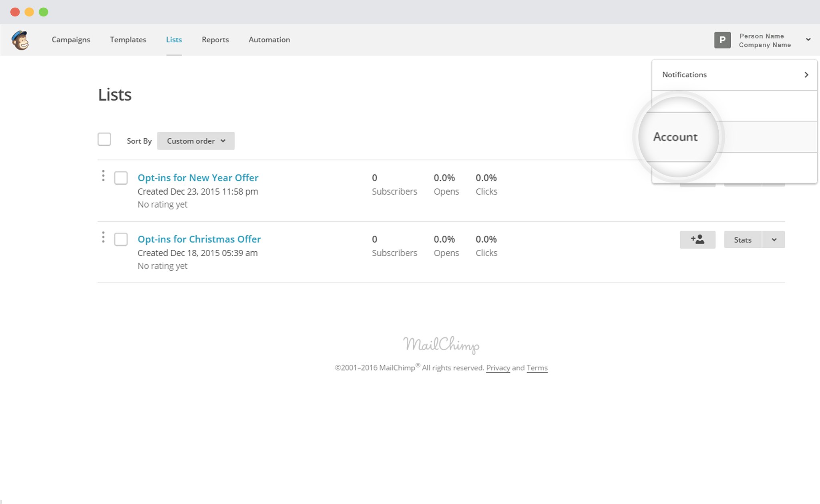
Task: Check the Opt-ins for Christmas Offer checkbox
Action: [120, 239]
